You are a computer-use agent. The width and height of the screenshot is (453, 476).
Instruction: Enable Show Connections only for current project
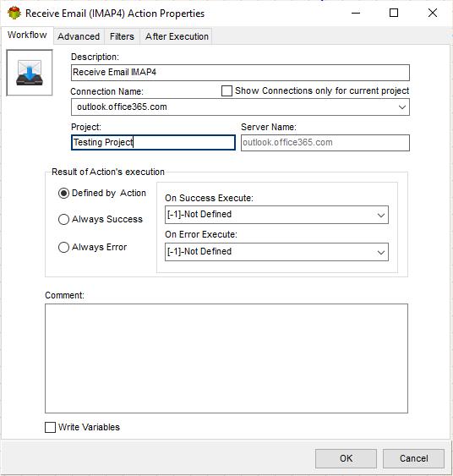click(x=226, y=90)
